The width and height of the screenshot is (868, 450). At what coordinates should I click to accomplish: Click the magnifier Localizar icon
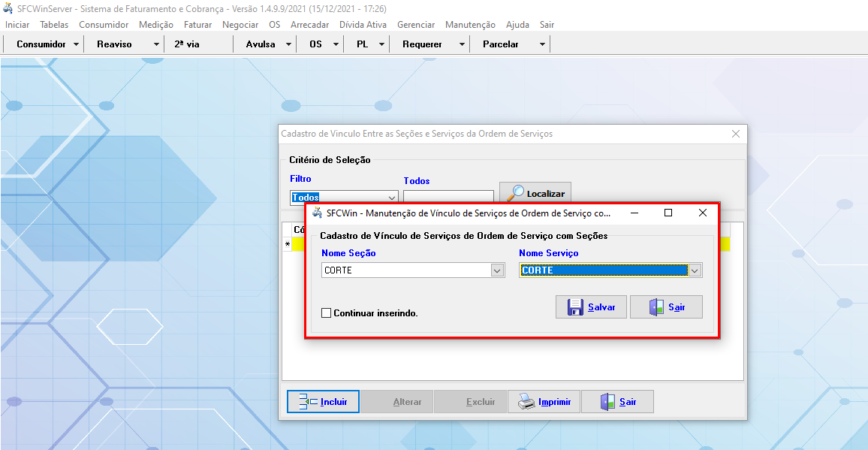pos(514,193)
